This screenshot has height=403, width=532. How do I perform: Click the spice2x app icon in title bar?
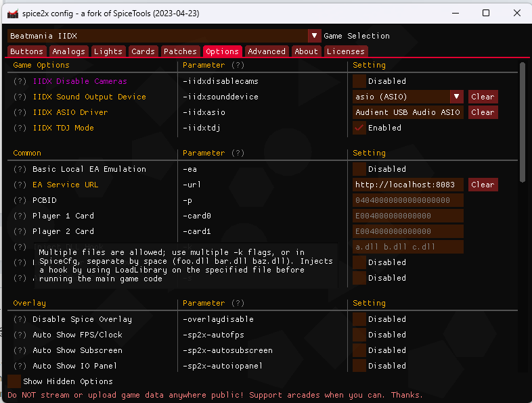(12, 13)
